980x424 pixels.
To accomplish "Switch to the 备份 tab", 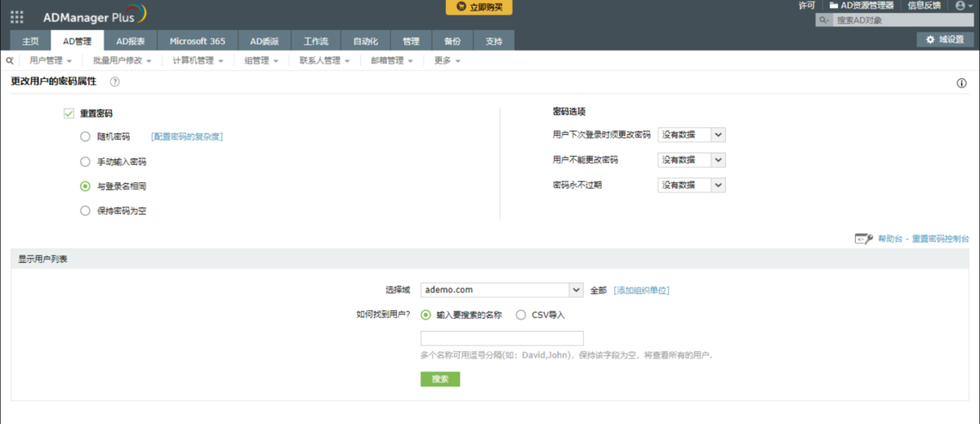I will point(452,41).
